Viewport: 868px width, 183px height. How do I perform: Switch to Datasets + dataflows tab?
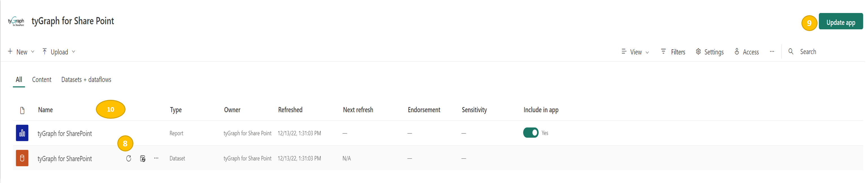86,80
